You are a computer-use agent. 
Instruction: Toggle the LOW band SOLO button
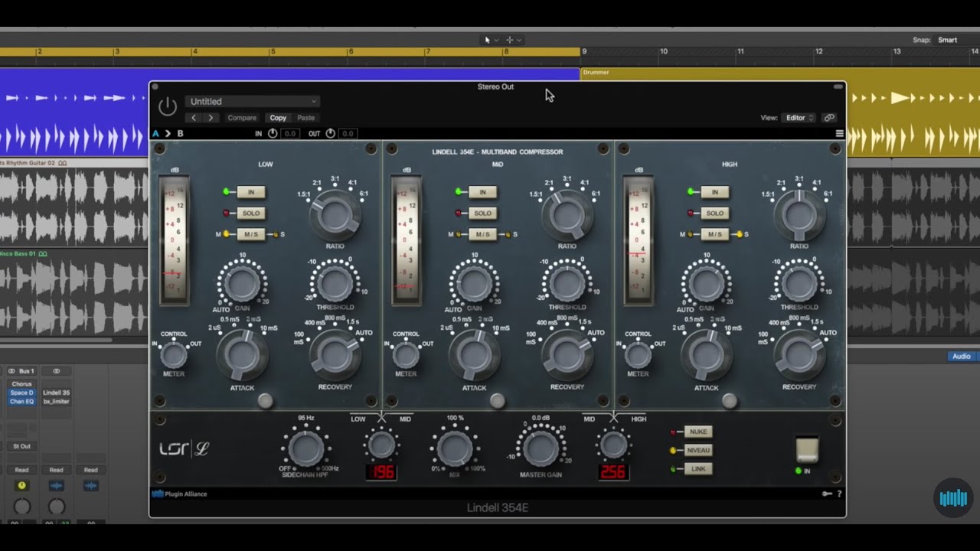[x=250, y=214]
